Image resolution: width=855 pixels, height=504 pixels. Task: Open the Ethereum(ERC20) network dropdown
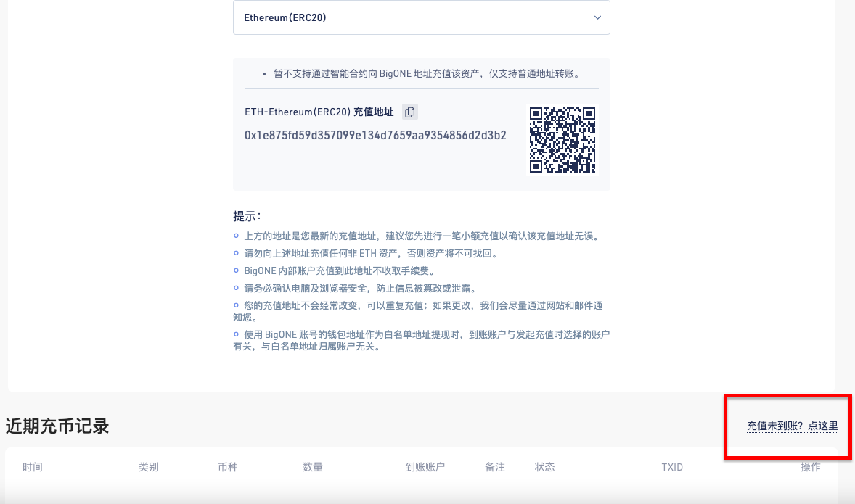click(x=421, y=17)
